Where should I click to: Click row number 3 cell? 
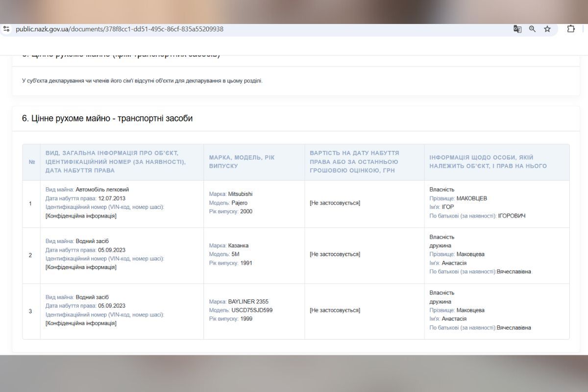30,311
